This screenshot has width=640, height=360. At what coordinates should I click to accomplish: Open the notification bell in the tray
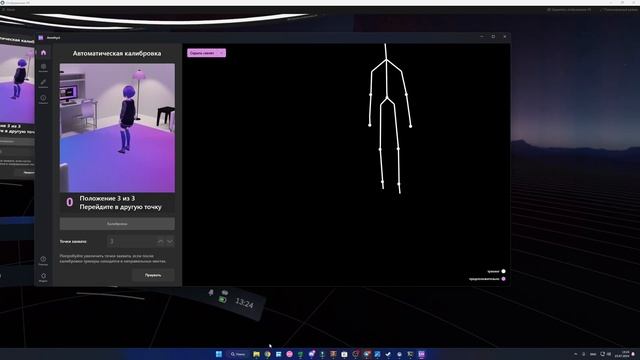(x=633, y=354)
